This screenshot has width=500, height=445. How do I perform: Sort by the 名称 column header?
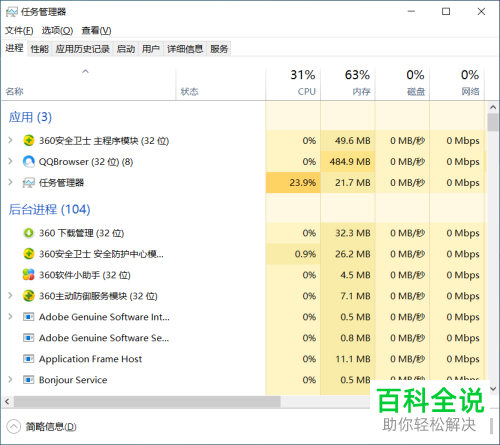88,84
